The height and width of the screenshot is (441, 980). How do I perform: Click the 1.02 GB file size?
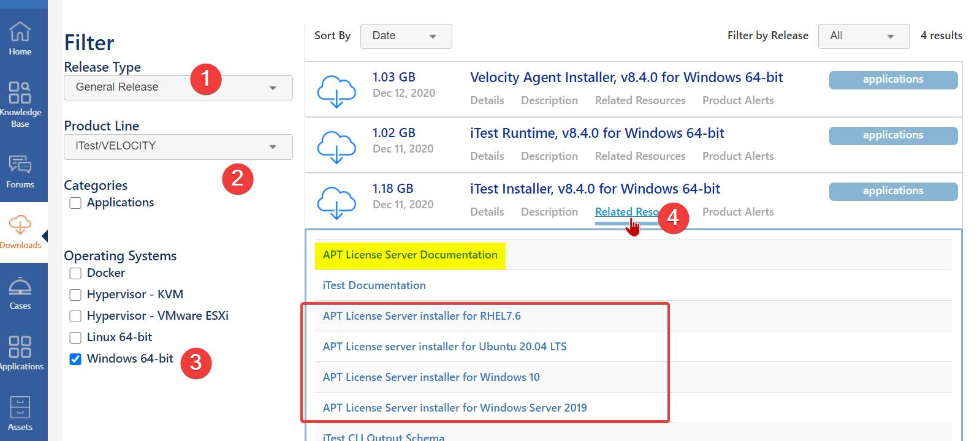point(394,133)
